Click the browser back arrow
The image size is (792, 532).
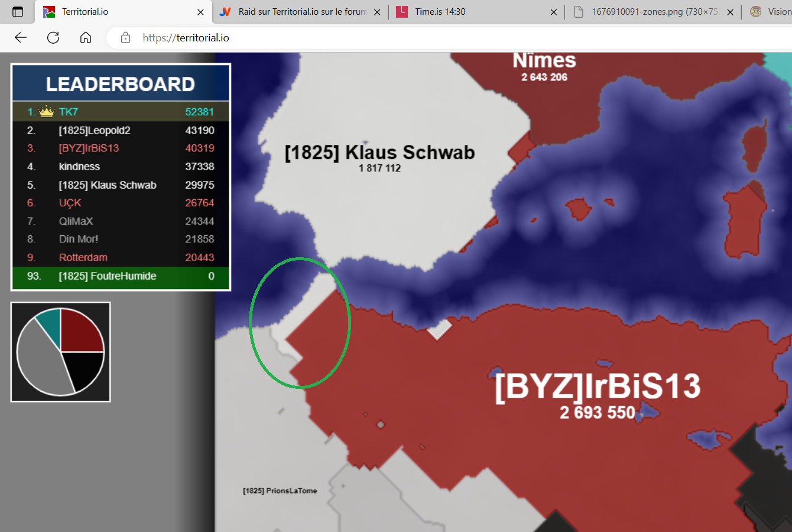click(21, 38)
